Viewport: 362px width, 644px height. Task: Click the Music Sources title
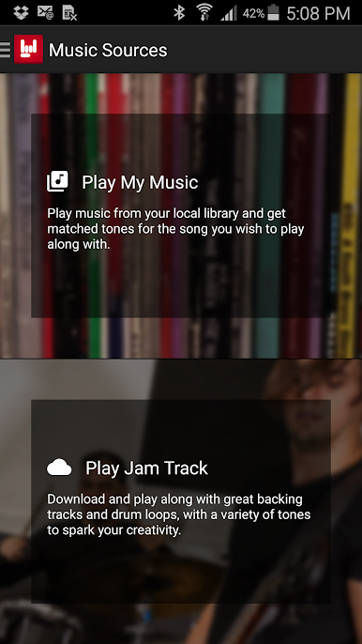(x=108, y=50)
